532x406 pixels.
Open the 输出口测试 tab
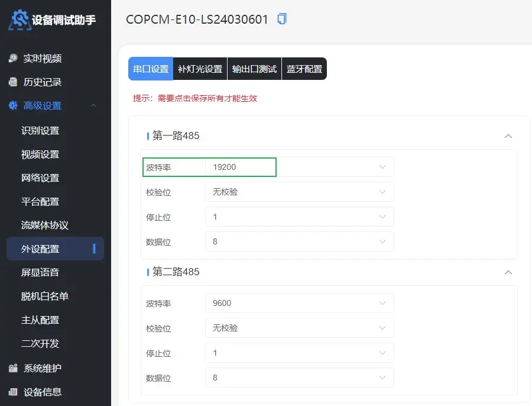coord(254,69)
